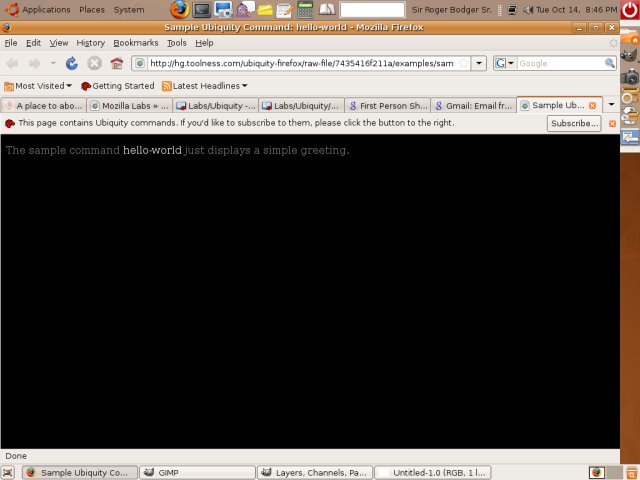Close the 'Sample Ub...' tab

pyautogui.click(x=593, y=106)
